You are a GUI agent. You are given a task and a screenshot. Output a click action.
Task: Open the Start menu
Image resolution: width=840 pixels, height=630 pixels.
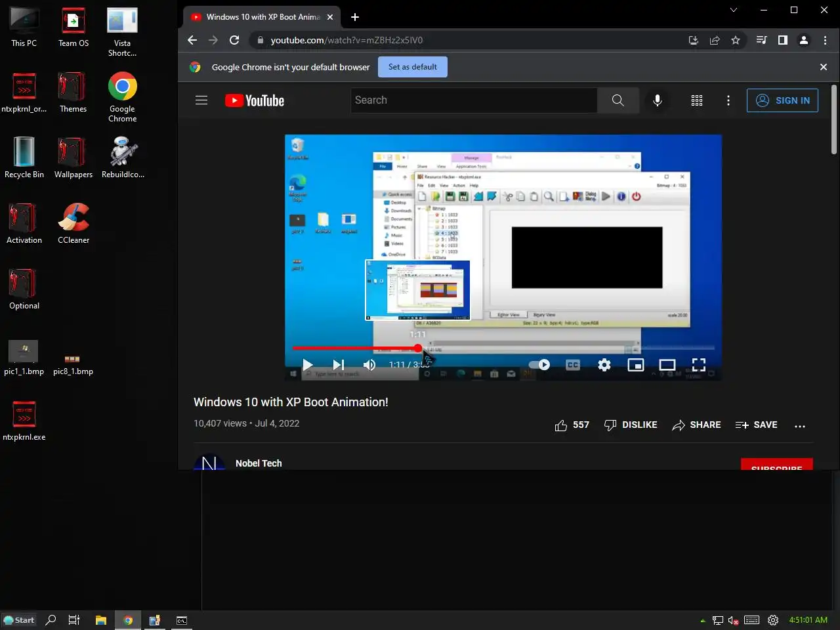coord(19,620)
